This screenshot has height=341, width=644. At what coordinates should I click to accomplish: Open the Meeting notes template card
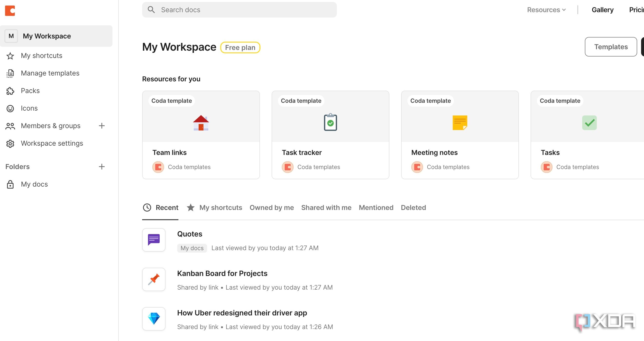point(460,135)
